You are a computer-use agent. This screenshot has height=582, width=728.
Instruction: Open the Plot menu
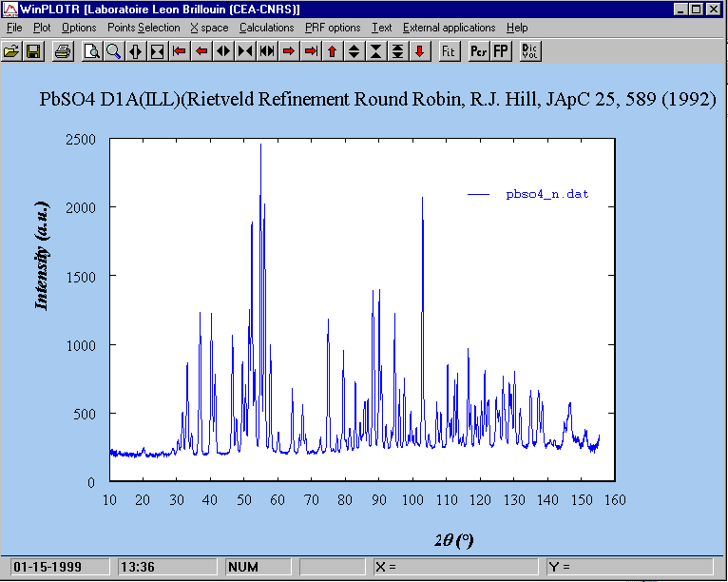coord(42,28)
